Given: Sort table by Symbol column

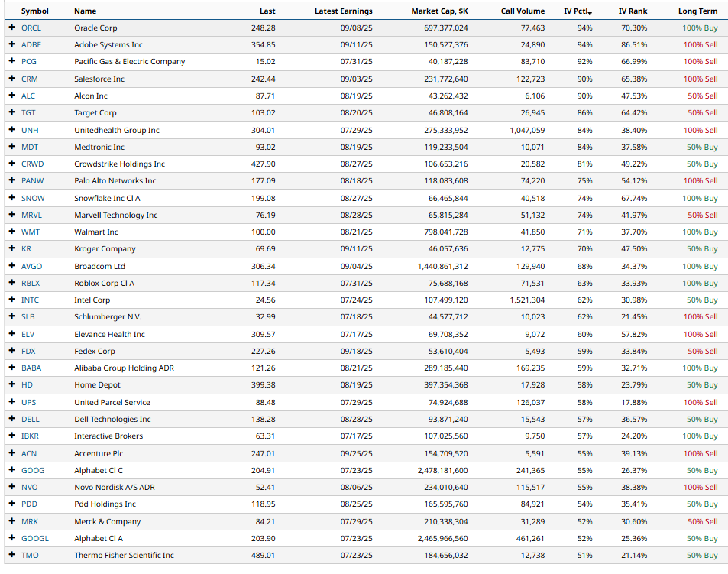Looking at the screenshot, I should point(35,11).
